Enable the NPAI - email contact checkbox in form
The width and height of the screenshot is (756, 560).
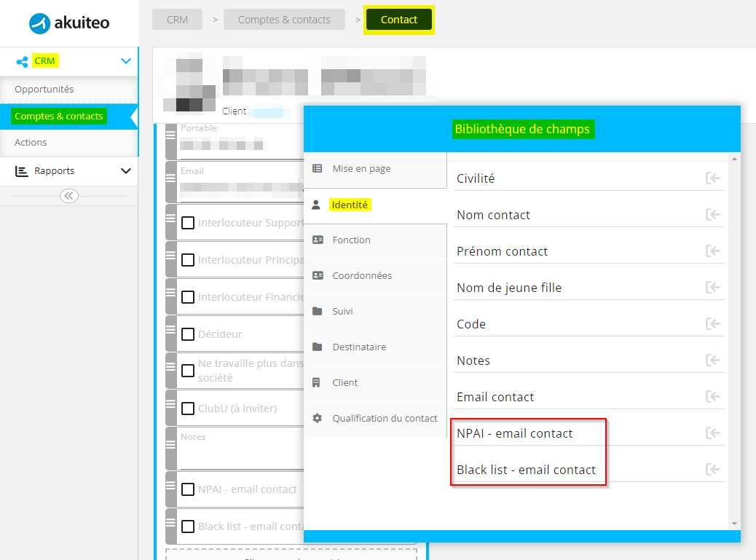coord(188,489)
